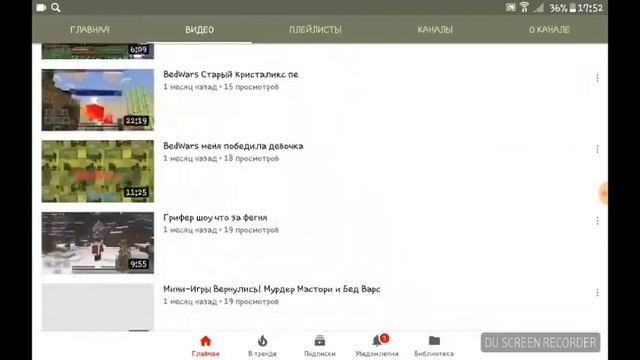
Task: Click the 17:52 clock in status bar
Action: pos(590,8)
